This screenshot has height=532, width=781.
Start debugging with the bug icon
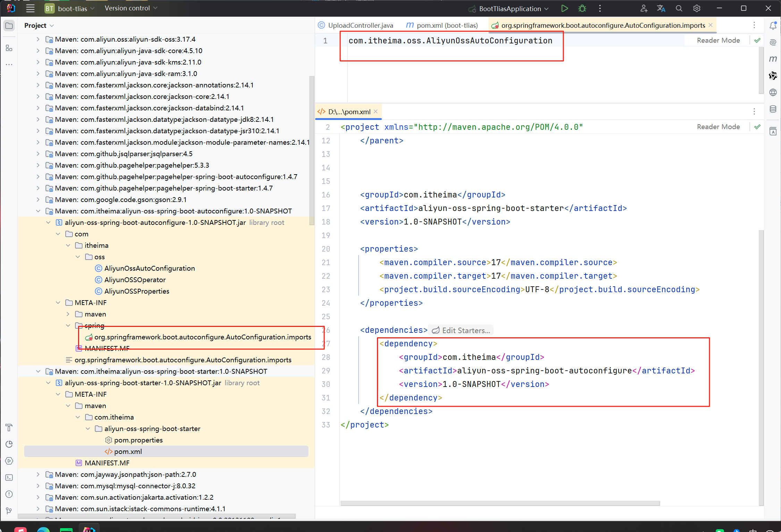[582, 8]
